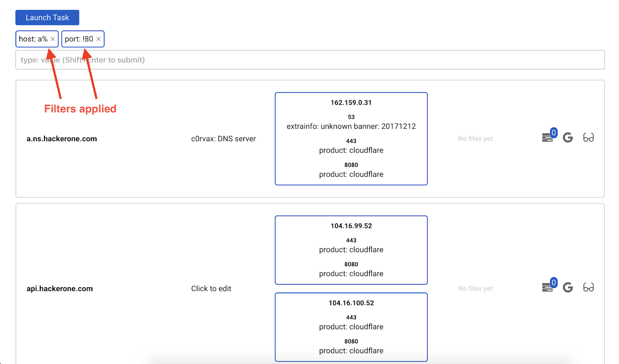Click No files yet for api.hackerone.com
The width and height of the screenshot is (619, 364).
475,289
